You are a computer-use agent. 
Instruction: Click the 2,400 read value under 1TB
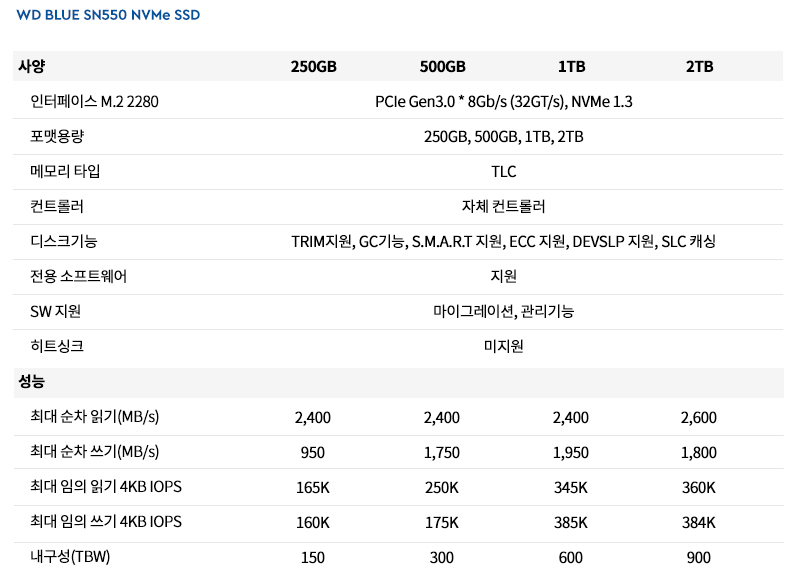tap(570, 418)
